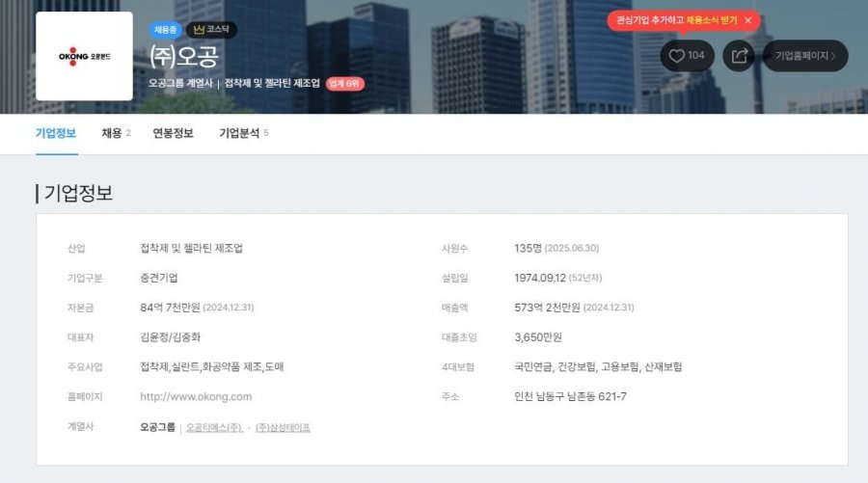The image size is (868, 483).
Task: Select the 기업정보 tab
Action: coord(56,133)
